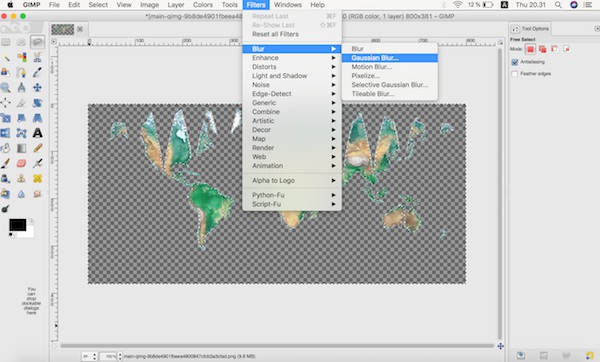Select the Rectangle Select tool
This screenshot has height=362, width=600.
6,42
